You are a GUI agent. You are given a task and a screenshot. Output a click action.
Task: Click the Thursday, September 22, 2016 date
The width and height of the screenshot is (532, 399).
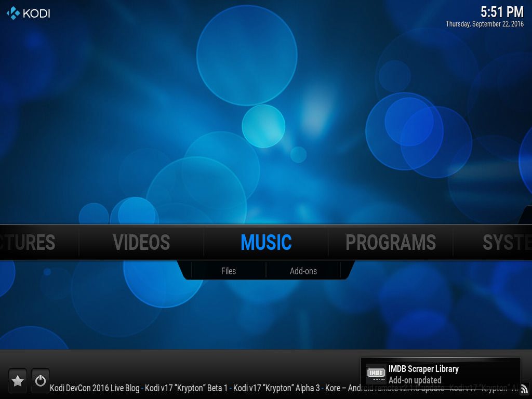point(485,24)
